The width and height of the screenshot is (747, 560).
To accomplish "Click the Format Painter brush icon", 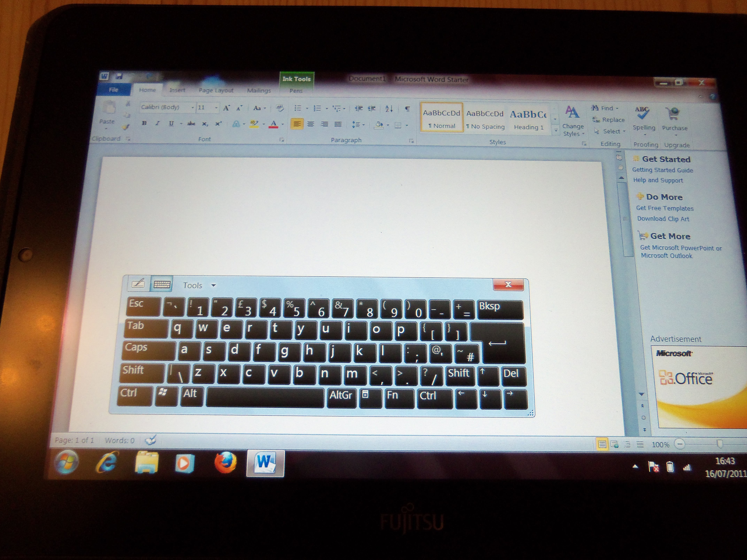I will (126, 127).
